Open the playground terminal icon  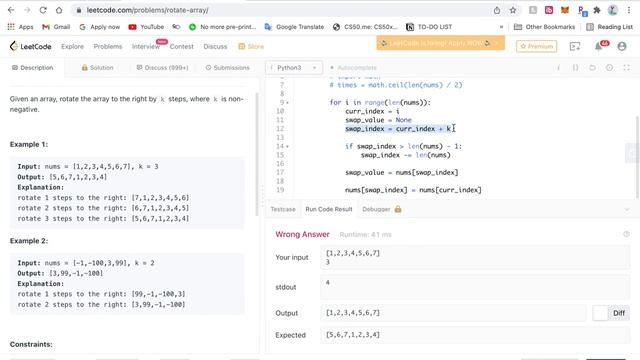pos(575,47)
